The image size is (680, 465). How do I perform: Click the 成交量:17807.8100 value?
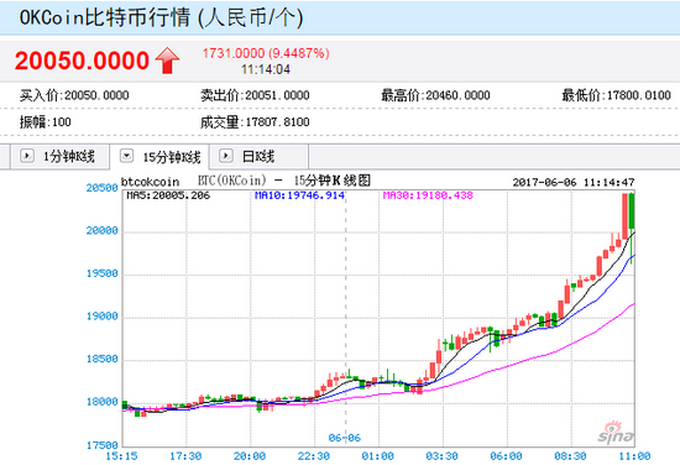(x=255, y=122)
